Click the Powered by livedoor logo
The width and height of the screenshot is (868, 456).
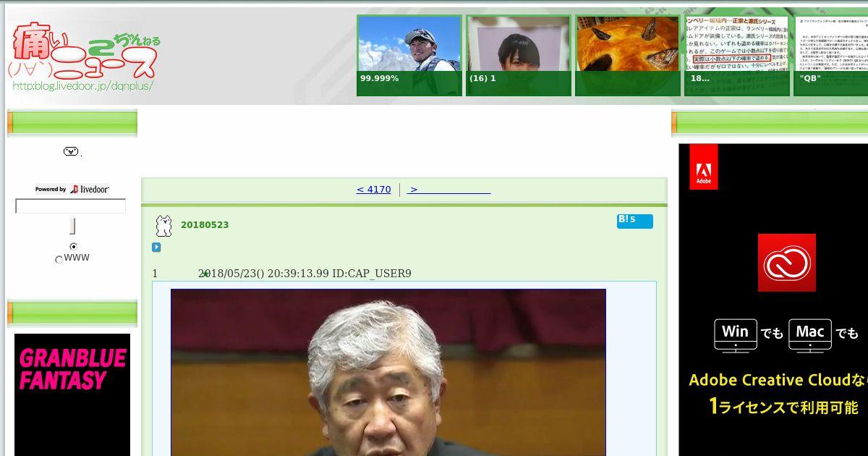(x=72, y=189)
